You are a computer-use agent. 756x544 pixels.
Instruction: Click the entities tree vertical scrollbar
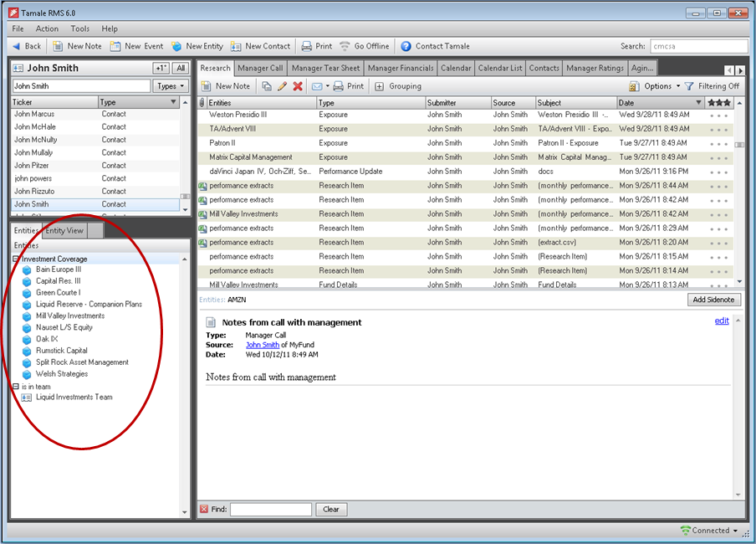click(185, 385)
